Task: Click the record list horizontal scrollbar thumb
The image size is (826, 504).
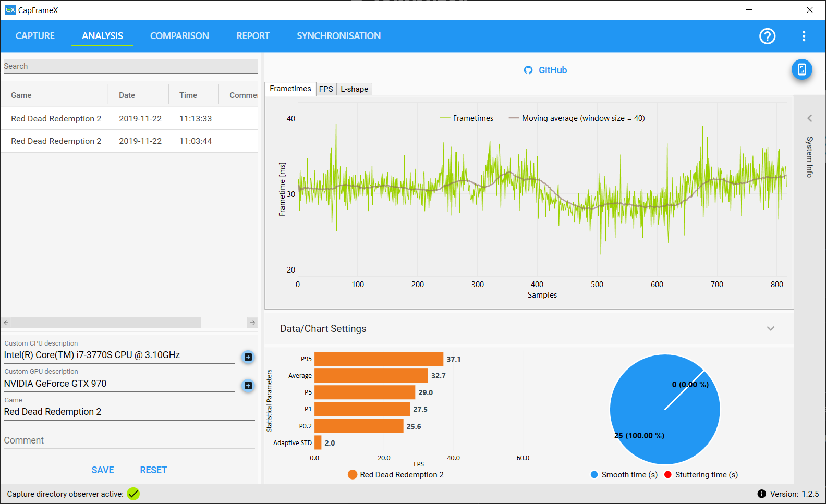Action: tap(106, 323)
